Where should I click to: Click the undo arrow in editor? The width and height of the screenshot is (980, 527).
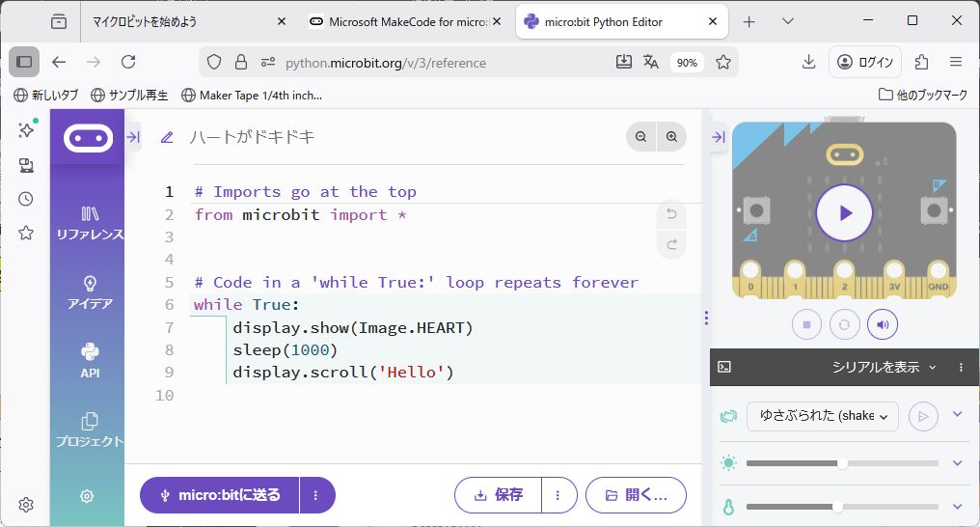pyautogui.click(x=671, y=214)
